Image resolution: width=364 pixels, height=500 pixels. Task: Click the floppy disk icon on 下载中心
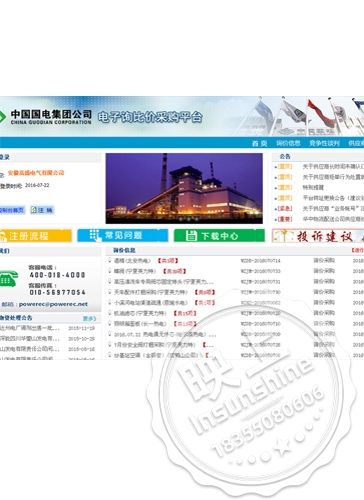pos(191,235)
